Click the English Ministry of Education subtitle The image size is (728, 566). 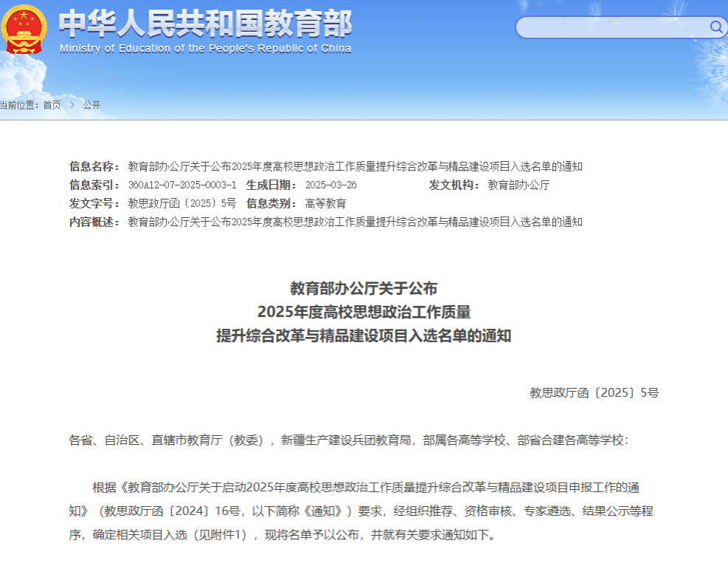[x=205, y=49]
